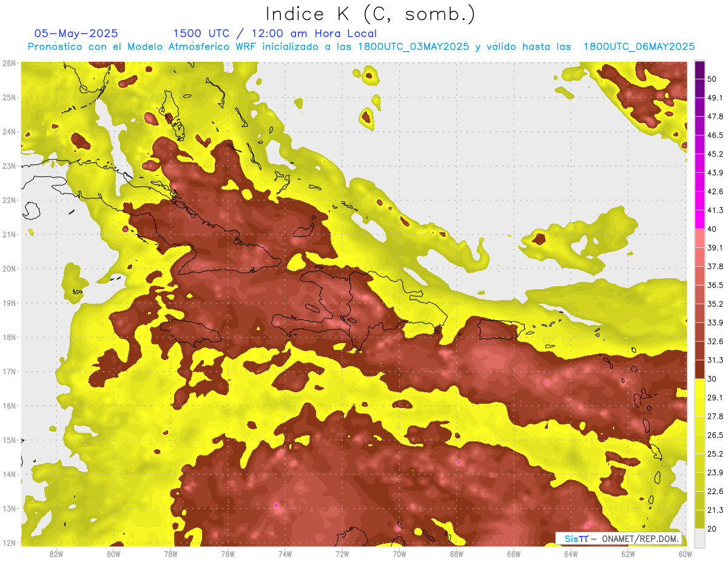Click the latitude axis label '21N'
728x562 pixels.
8,235
